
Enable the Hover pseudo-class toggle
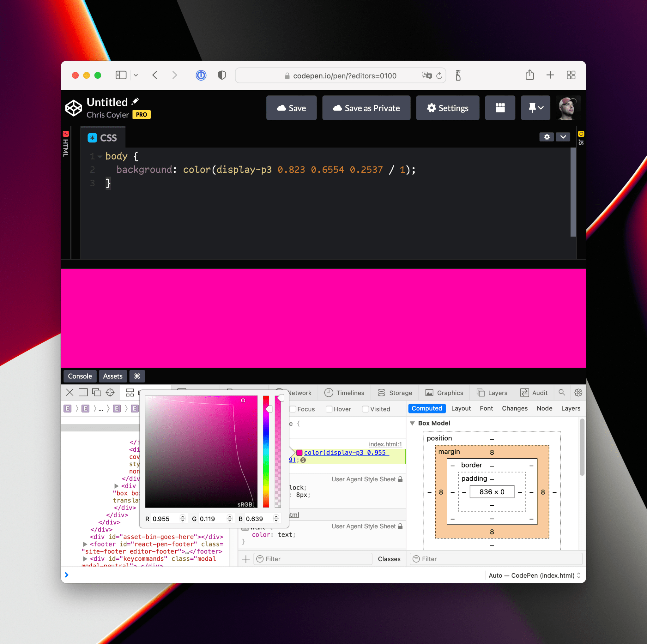point(330,409)
